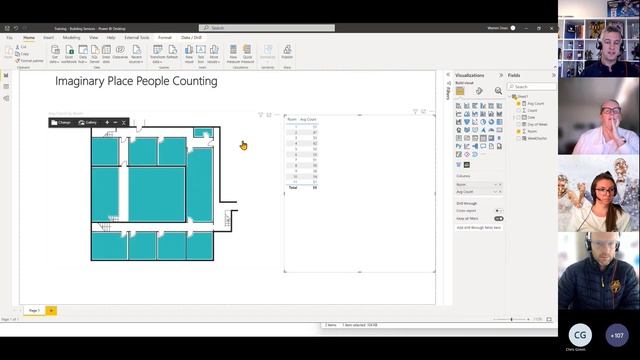Switch to the Modeling ribbon tab
Viewport: 640px width, 360px height.
[x=71, y=38]
